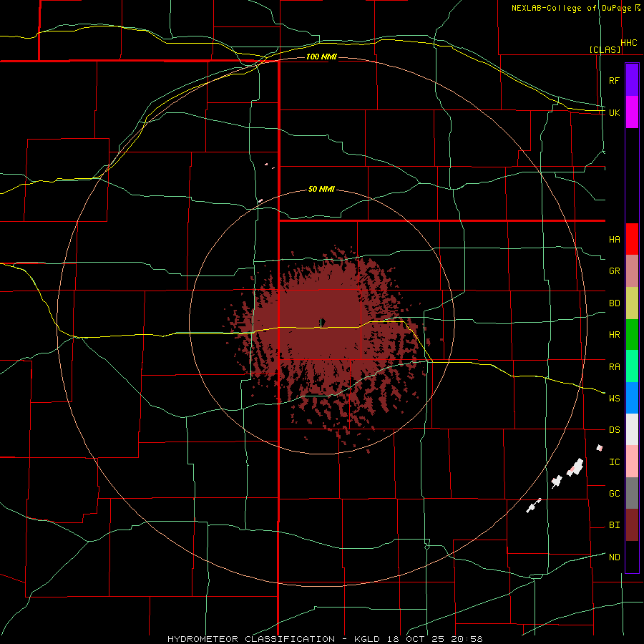Click the RF purple legend swatch
Screen dimensions: 644x644
pyautogui.click(x=632, y=80)
